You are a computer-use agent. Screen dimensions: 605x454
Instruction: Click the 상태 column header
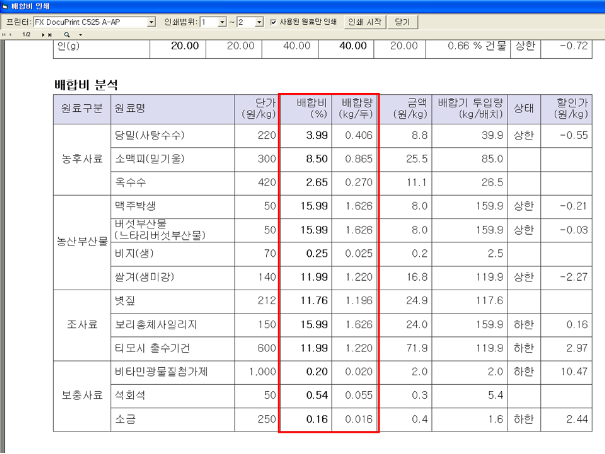point(524,108)
